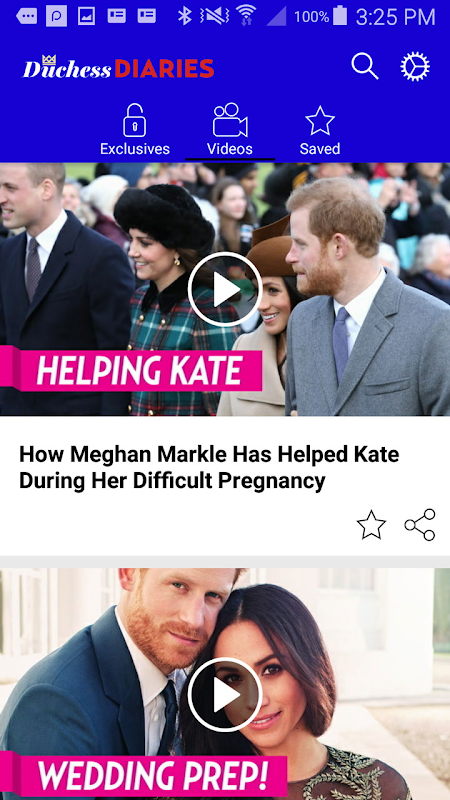Viewport: 450px width, 800px height.
Task: Switch to the Saved tab
Action: point(320,130)
